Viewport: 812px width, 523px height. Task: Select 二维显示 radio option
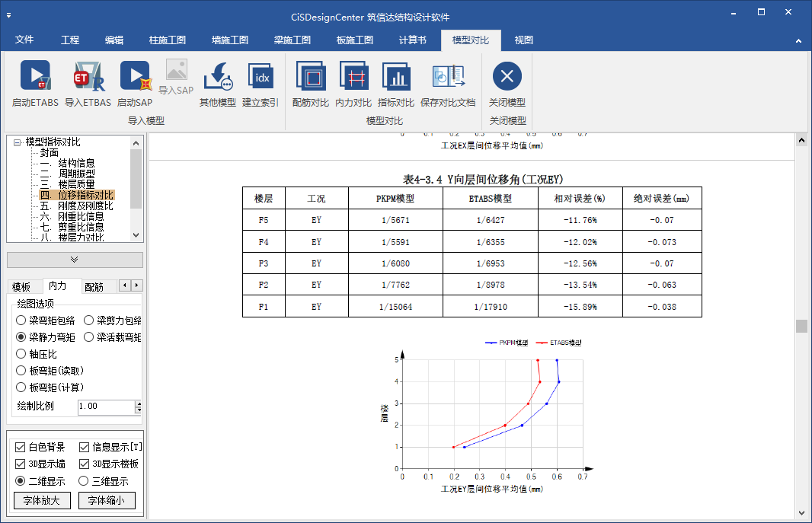tap(40, 481)
